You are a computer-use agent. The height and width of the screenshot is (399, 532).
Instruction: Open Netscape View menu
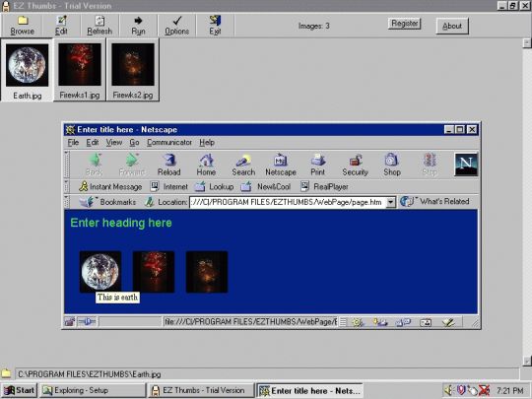coord(114,143)
